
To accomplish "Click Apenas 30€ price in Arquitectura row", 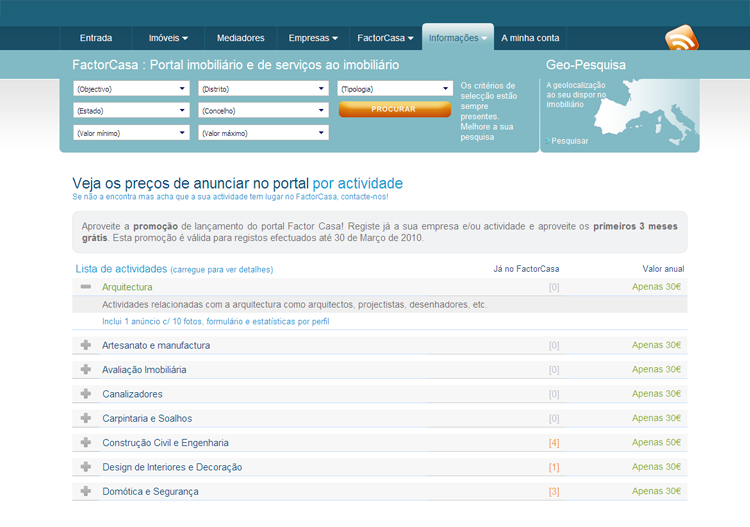I will 656,286.
